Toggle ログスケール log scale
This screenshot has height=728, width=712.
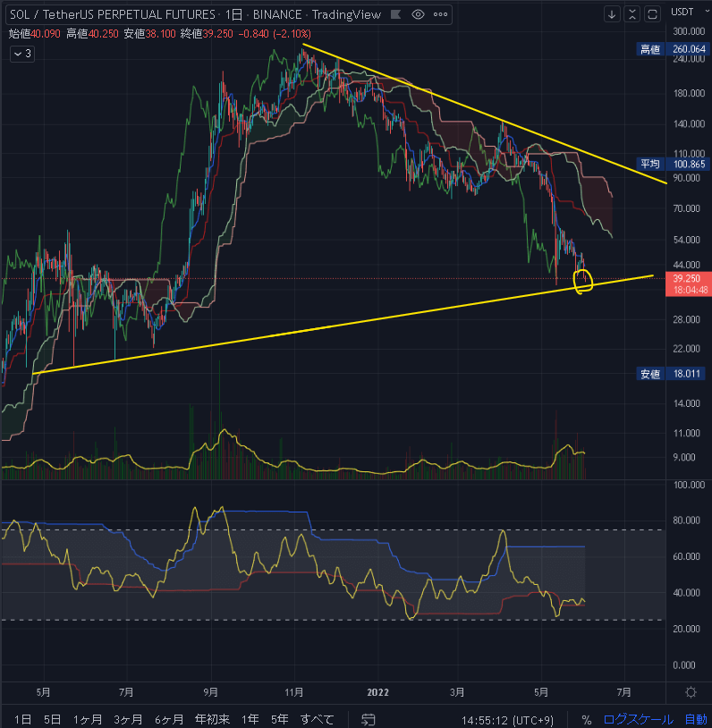point(638,719)
